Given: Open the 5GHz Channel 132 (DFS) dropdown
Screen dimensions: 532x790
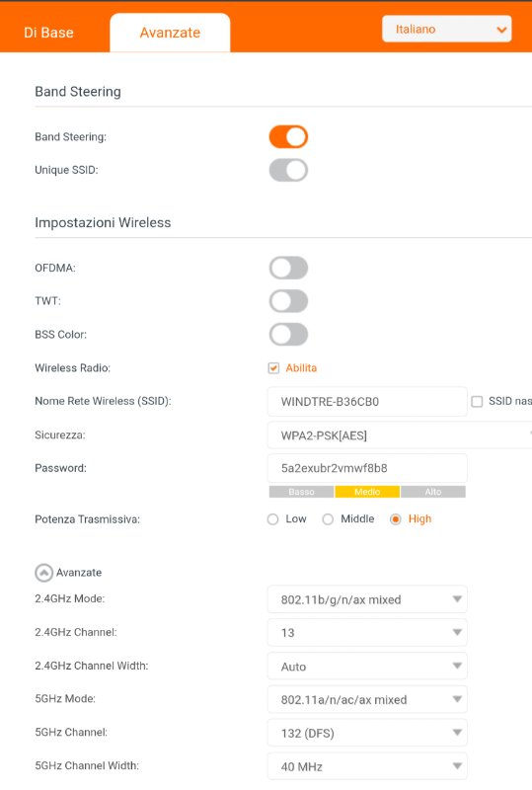Looking at the screenshot, I should [x=367, y=733].
